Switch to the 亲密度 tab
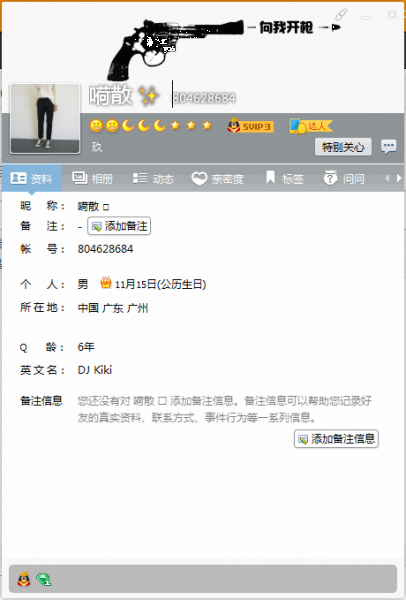 217,178
